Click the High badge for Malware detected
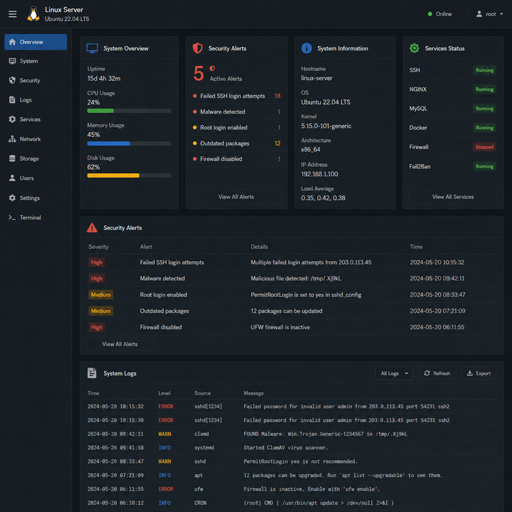 point(97,278)
